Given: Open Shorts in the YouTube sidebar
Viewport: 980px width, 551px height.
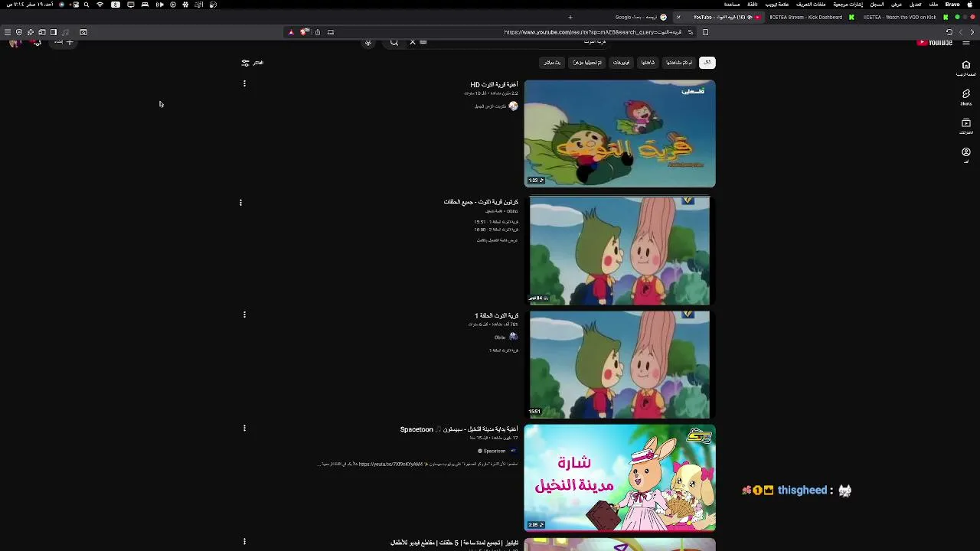Looking at the screenshot, I should pyautogui.click(x=965, y=96).
